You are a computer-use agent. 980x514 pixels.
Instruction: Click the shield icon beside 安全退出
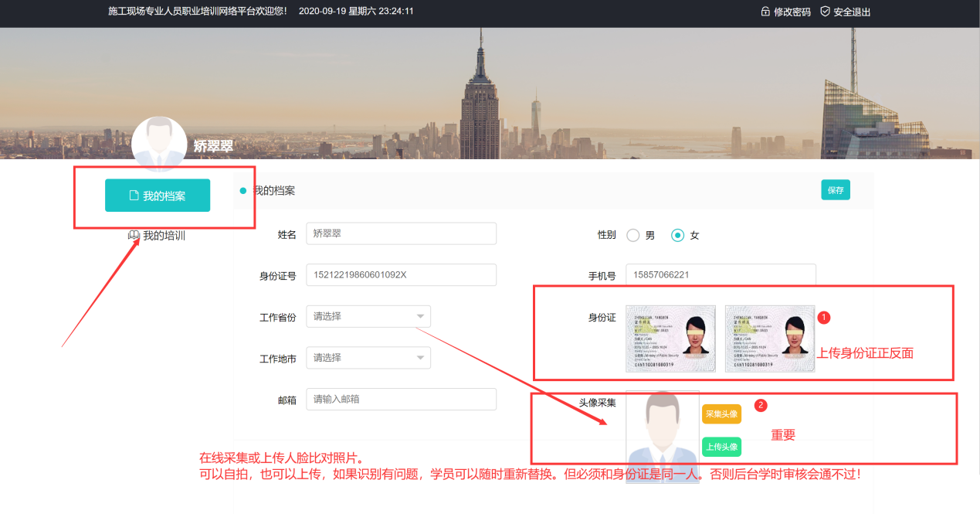coord(825,12)
